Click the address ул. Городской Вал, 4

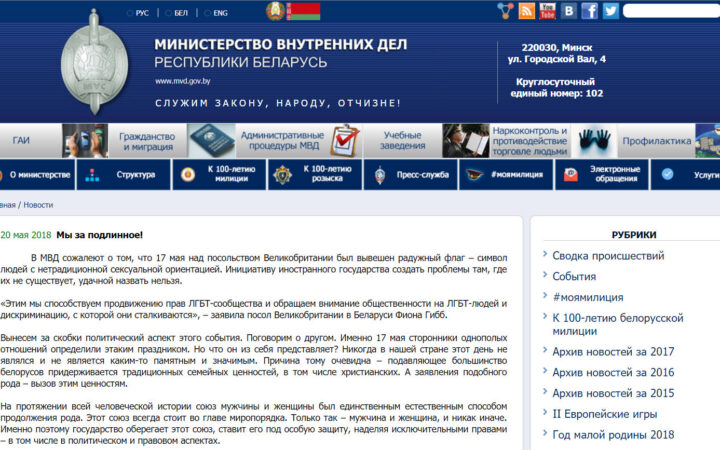pos(557,59)
